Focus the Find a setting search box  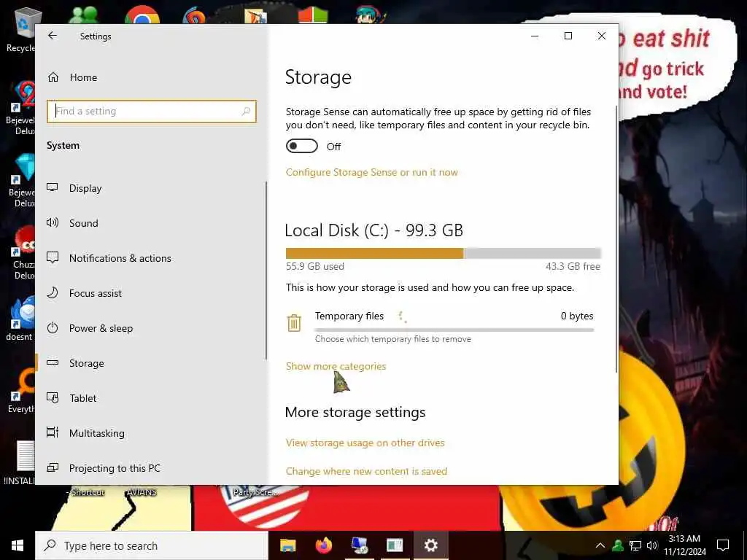(x=152, y=112)
